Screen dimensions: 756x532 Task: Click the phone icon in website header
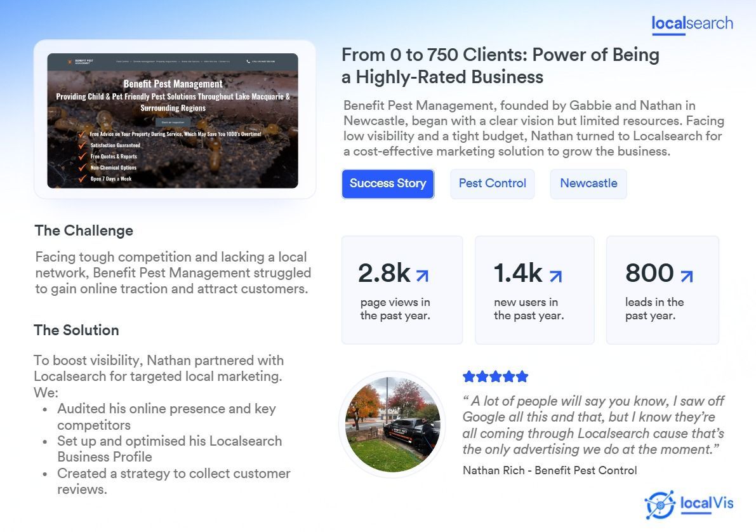click(x=248, y=62)
